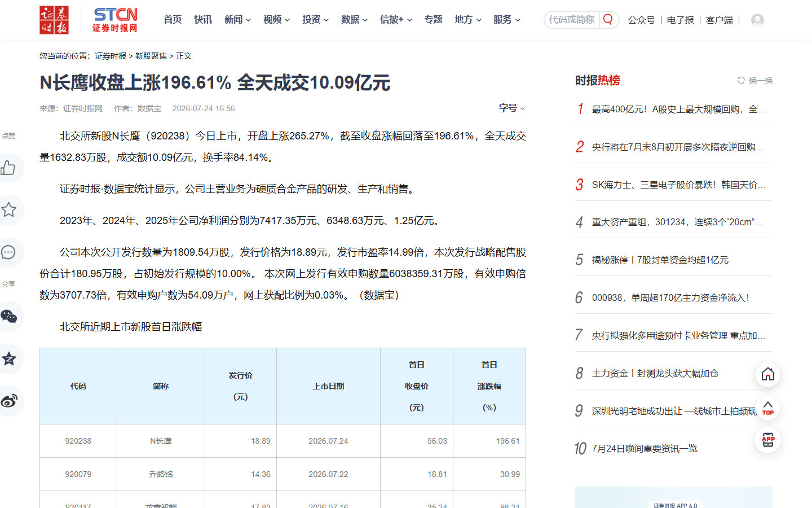Click 证券时报 in the breadcrumb

pos(111,56)
